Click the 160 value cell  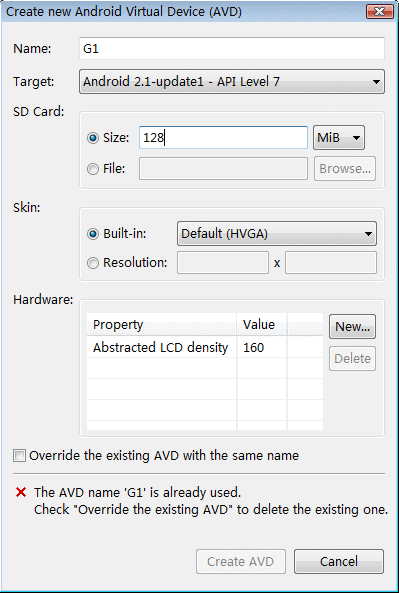(262, 347)
